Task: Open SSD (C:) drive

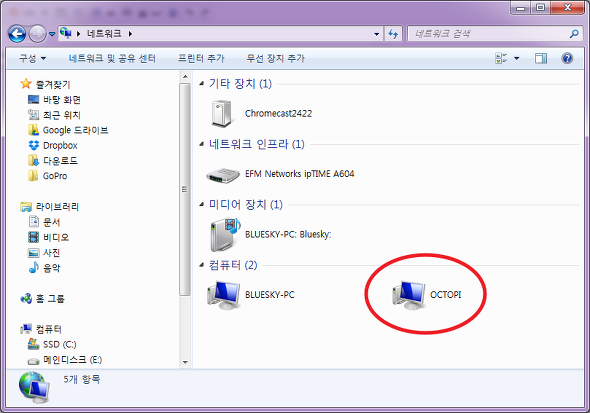Action: [59, 345]
